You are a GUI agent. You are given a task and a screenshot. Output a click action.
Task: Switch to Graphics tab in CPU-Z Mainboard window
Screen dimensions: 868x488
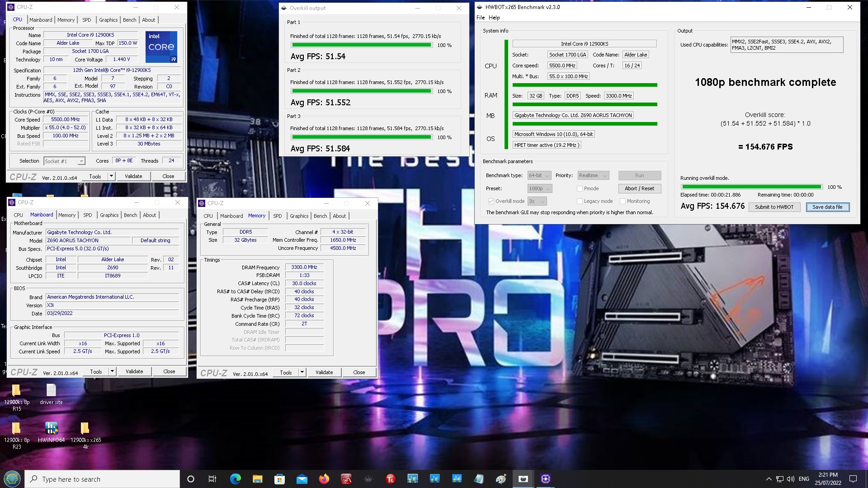(x=109, y=215)
